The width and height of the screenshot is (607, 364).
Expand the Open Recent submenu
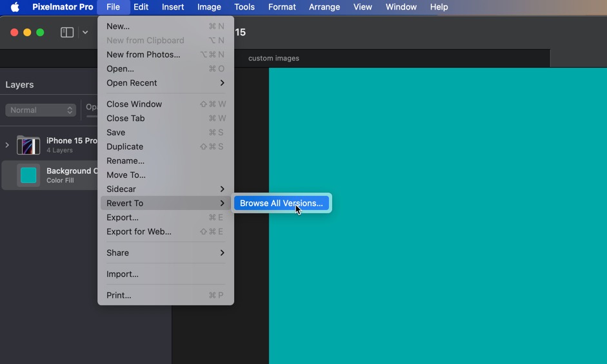click(166, 82)
